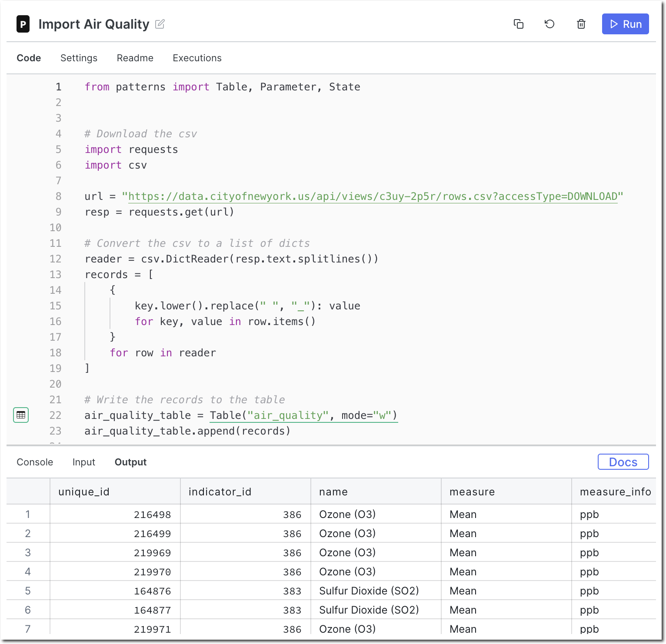Open the Settings tab
The width and height of the screenshot is (666, 644).
[x=79, y=58]
